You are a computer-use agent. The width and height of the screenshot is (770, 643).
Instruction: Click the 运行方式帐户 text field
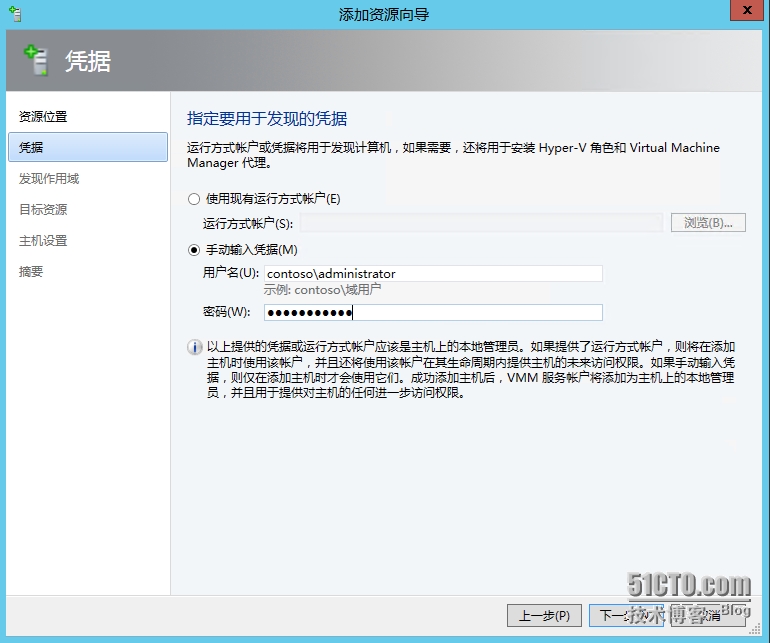(481, 223)
